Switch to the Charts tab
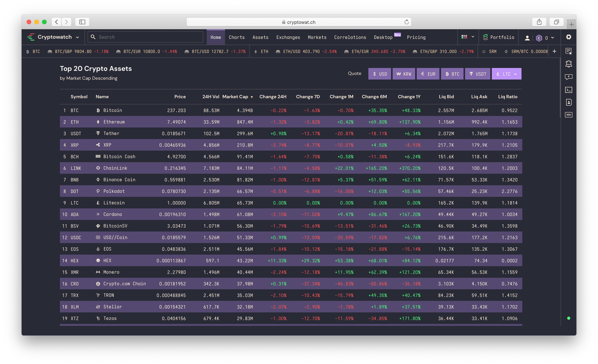 pyautogui.click(x=236, y=37)
